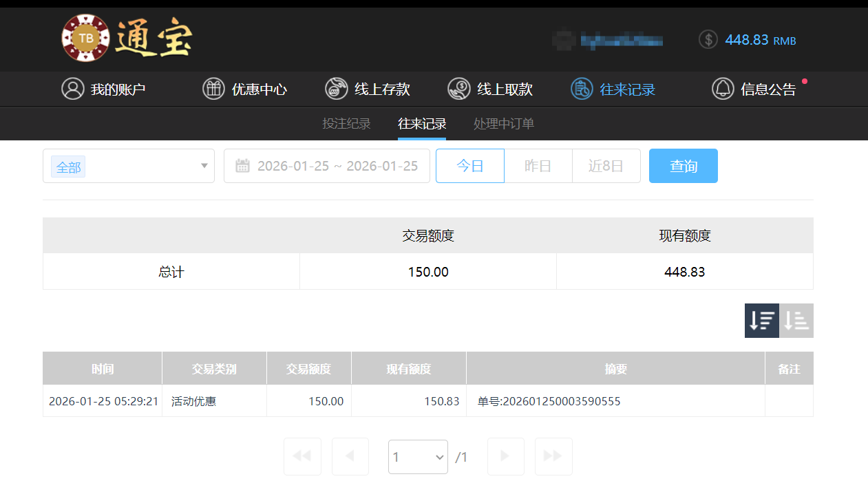This screenshot has width=868, height=492.
Task: Click the 通宝 TB logo
Action: [x=127, y=39]
